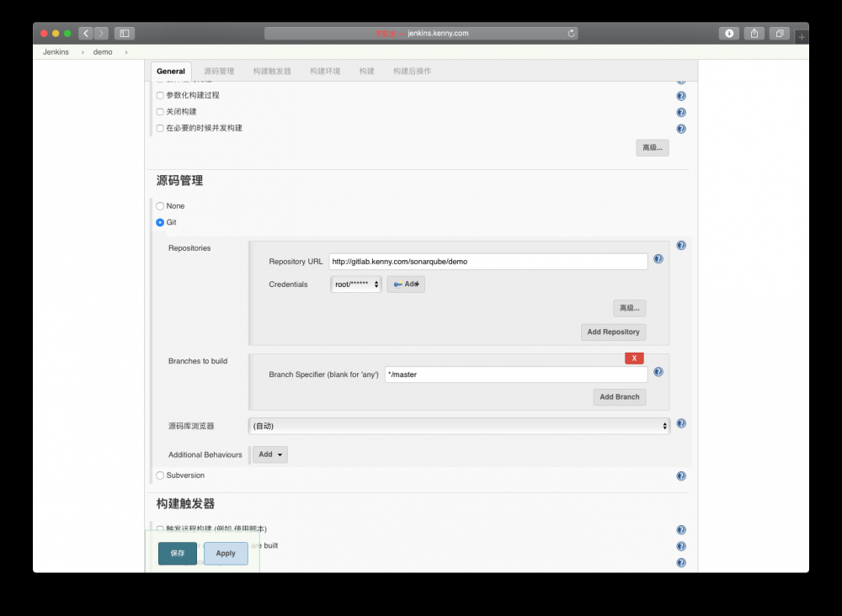Open the key-icon Add button for Credentials

(406, 284)
